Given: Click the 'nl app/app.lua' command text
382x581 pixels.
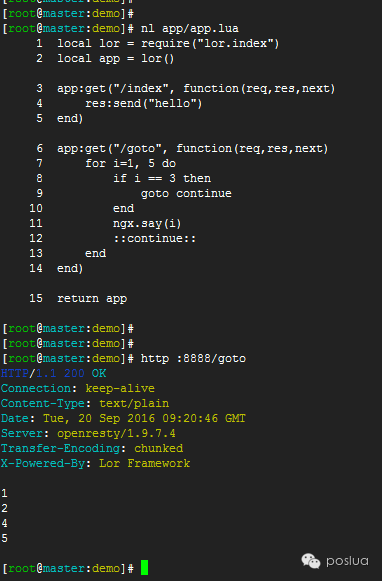Looking at the screenshot, I should pyautogui.click(x=190, y=29).
